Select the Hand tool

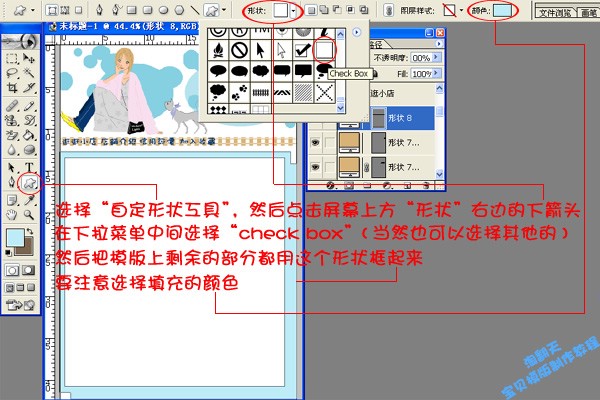[x=11, y=213]
